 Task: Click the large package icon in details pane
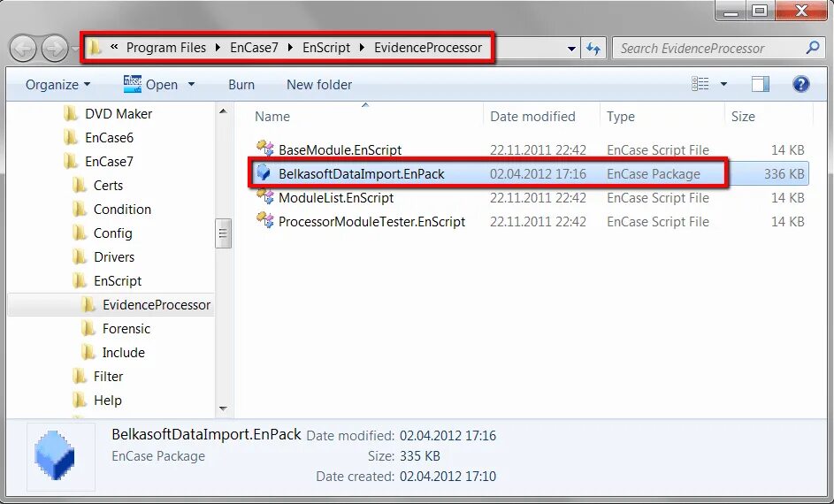(x=54, y=455)
